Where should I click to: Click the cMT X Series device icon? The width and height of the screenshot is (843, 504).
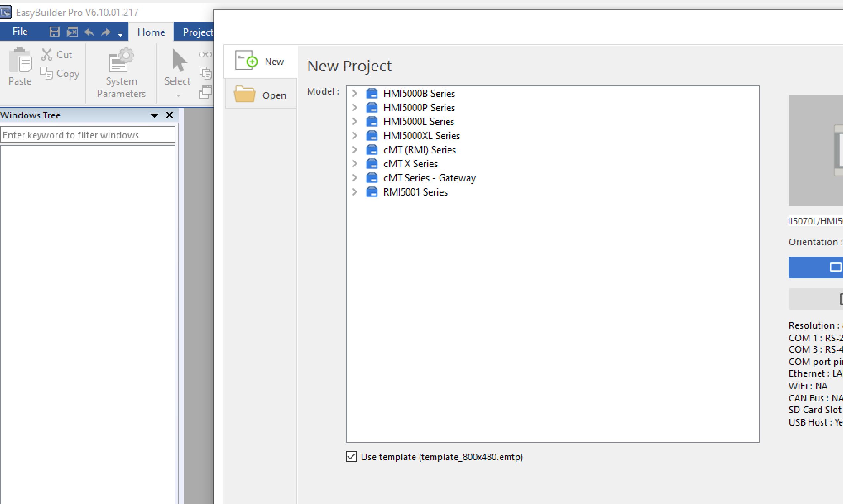[372, 164]
